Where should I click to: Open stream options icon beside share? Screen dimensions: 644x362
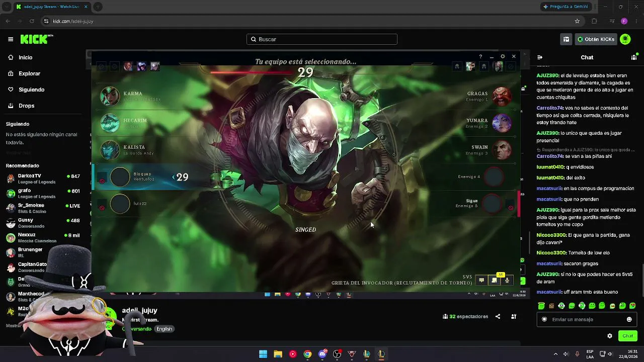[x=514, y=317]
